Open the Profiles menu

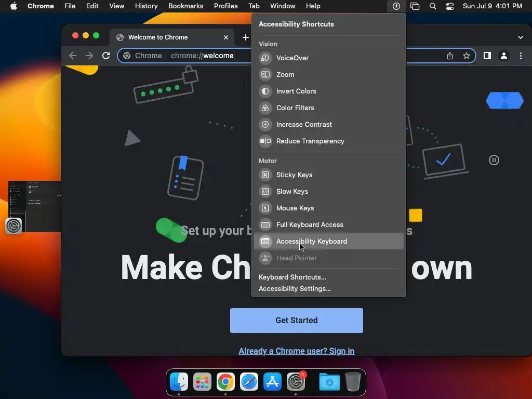[225, 6]
